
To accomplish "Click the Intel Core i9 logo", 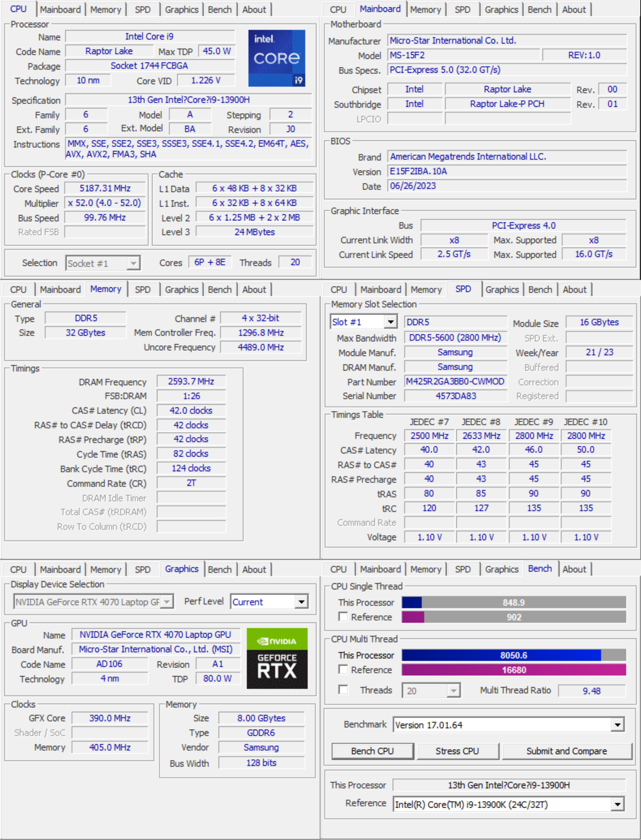I will point(277,58).
